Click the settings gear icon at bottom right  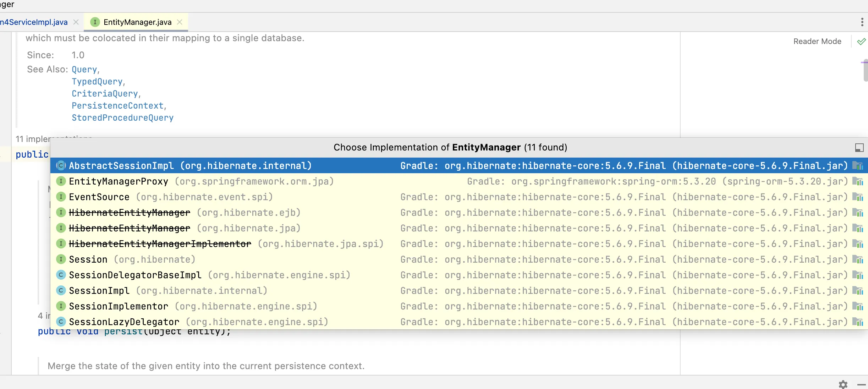pos(843,384)
